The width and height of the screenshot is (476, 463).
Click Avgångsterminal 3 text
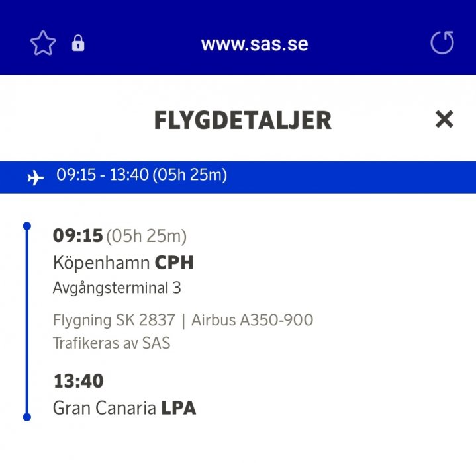117,288
